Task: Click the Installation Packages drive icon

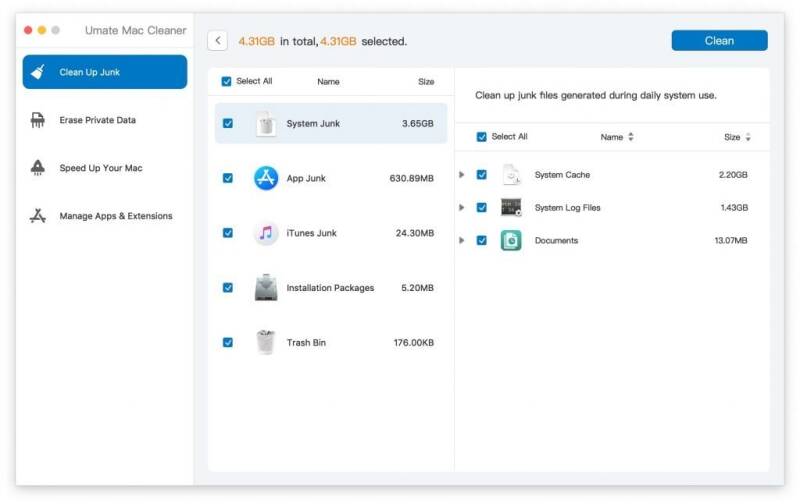Action: (x=266, y=288)
